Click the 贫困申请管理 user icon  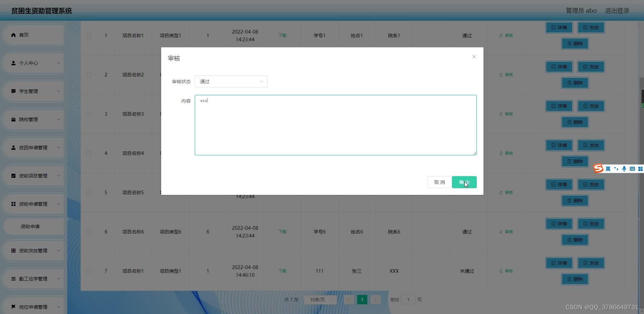click(13, 148)
